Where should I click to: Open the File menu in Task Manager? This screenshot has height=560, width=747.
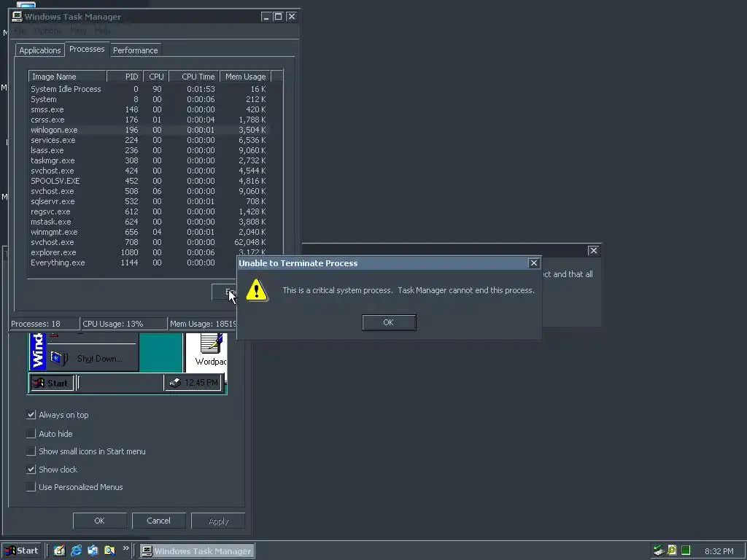[x=20, y=31]
